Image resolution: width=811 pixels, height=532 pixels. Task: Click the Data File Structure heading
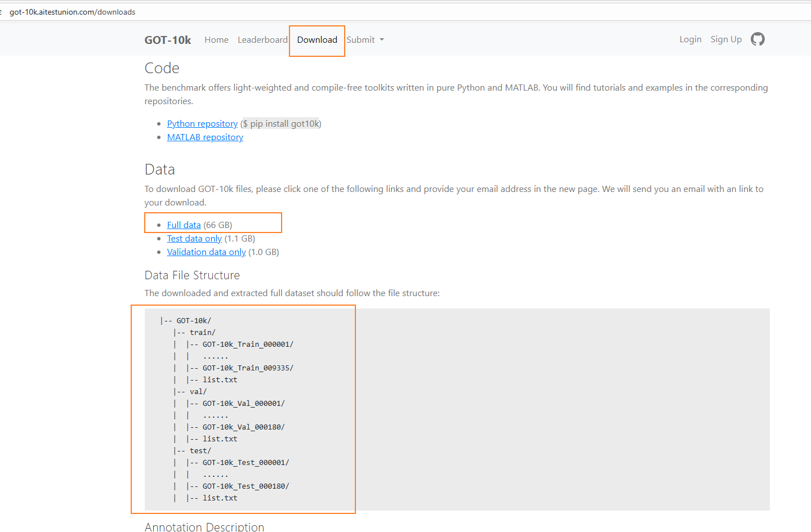click(192, 275)
